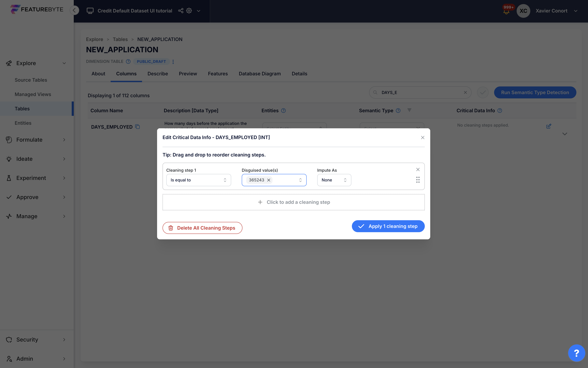Copy the DAYS_EMPLOYED column name
The height and width of the screenshot is (368, 588).
point(137,127)
